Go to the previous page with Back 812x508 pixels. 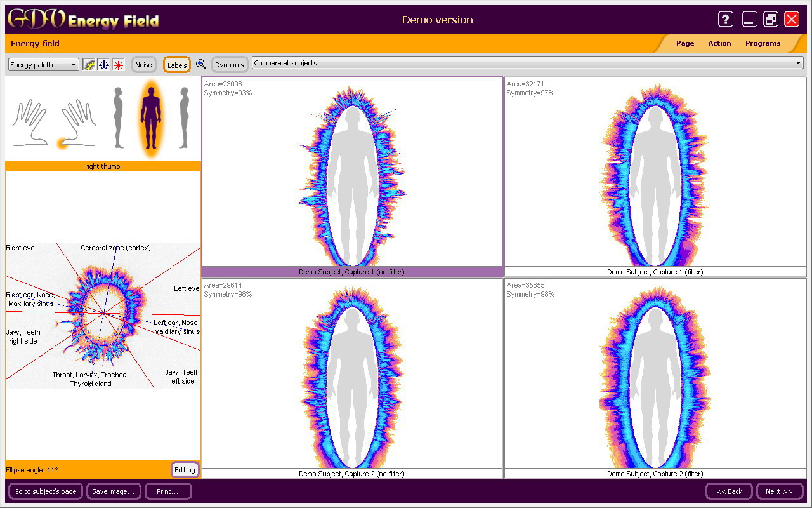coord(730,491)
